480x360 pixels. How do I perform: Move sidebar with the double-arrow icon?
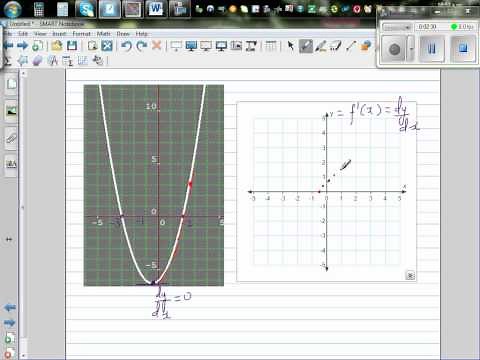click(9, 239)
